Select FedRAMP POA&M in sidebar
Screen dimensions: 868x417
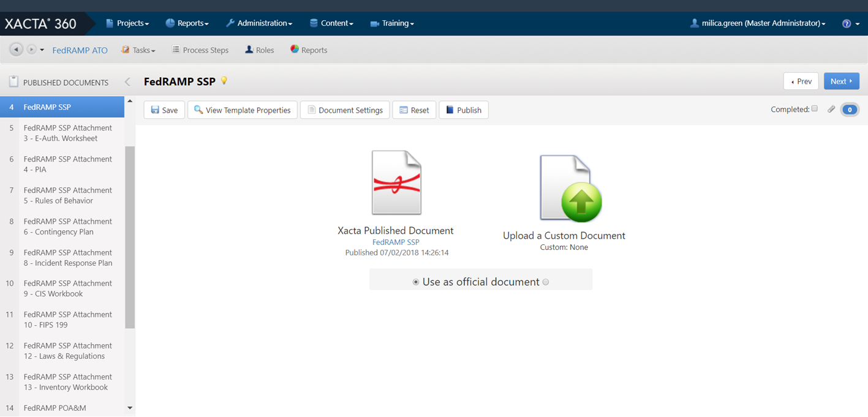point(62,408)
